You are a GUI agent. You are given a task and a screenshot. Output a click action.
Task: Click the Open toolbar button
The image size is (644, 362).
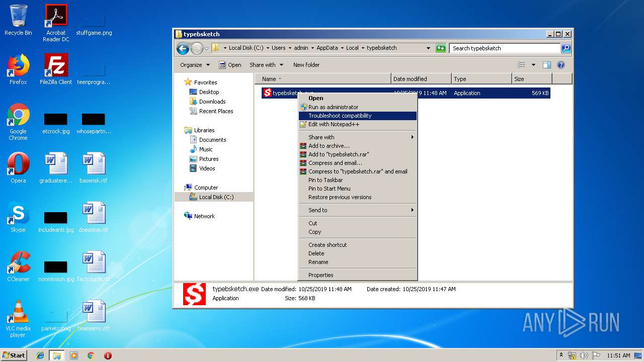tap(230, 65)
